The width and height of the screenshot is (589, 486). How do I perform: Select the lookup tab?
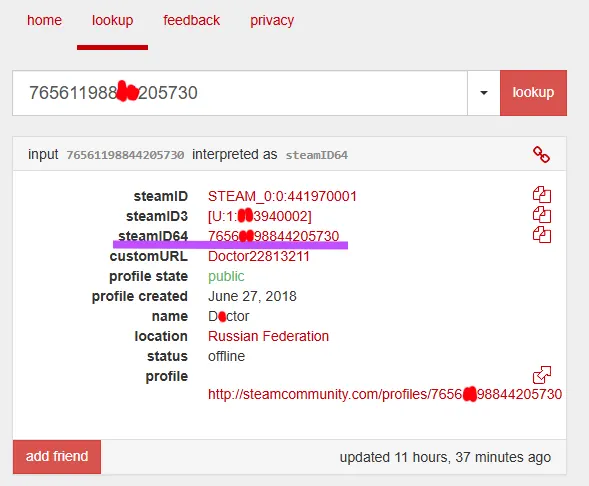pos(112,20)
